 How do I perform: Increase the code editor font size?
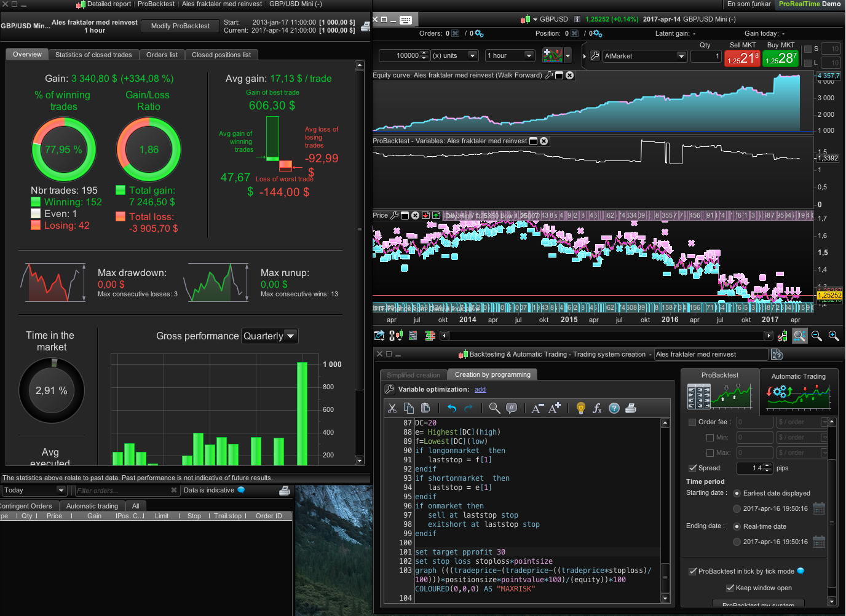tap(555, 408)
